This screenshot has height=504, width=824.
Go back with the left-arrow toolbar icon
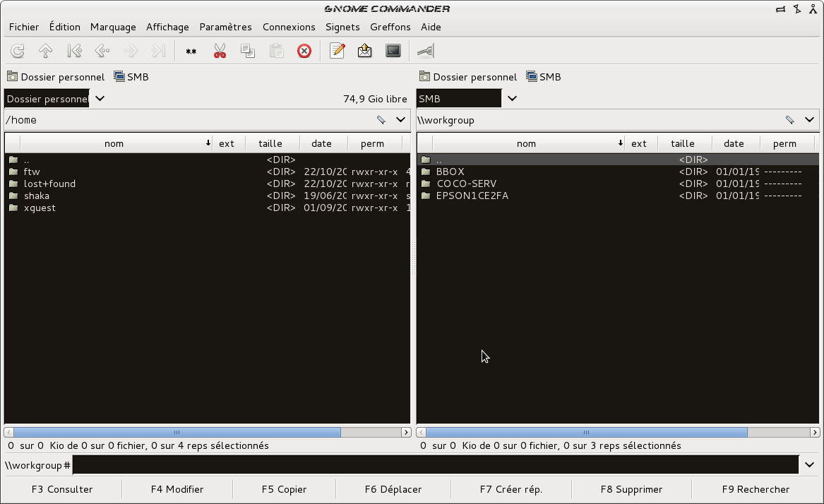(x=102, y=51)
